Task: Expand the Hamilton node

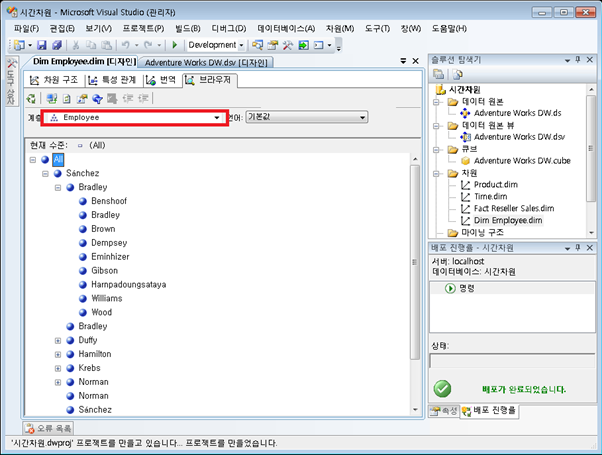Action: click(58, 354)
